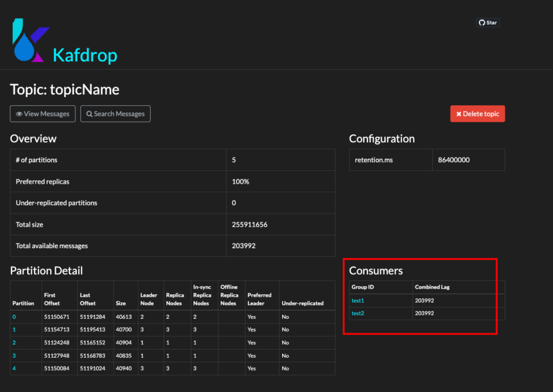Open partition 4 link
The height and width of the screenshot is (392, 553).
click(x=14, y=368)
